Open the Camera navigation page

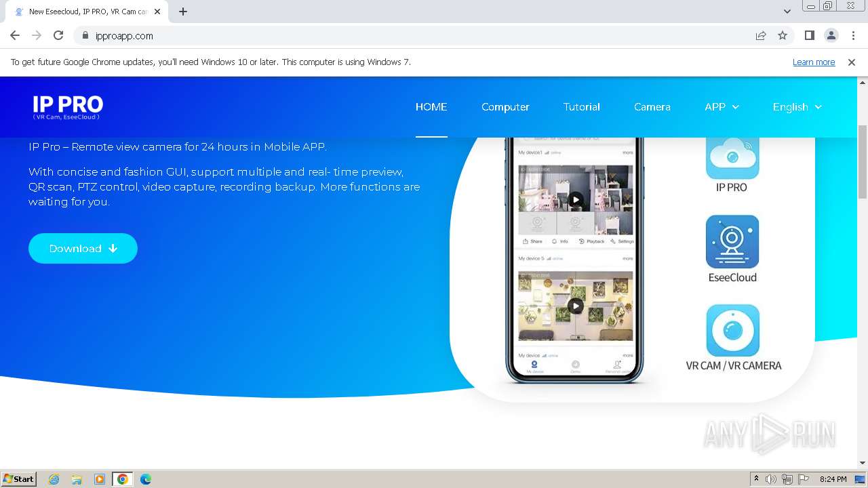click(x=652, y=107)
